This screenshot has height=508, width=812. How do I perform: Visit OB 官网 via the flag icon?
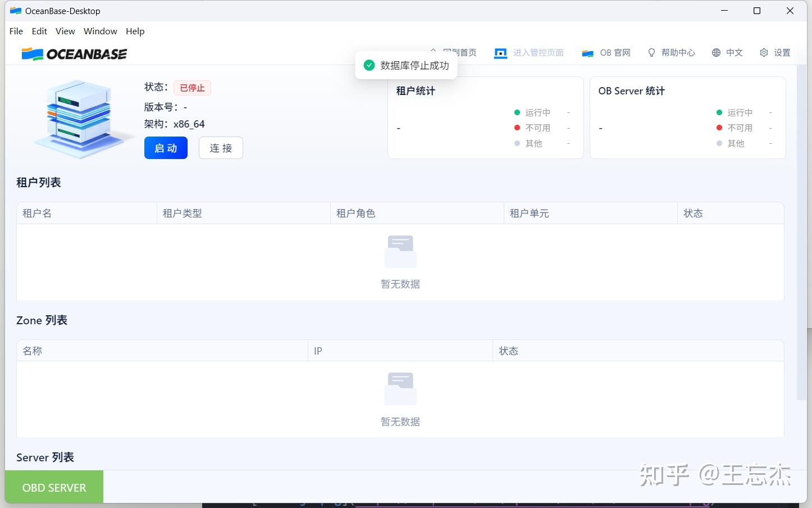587,52
